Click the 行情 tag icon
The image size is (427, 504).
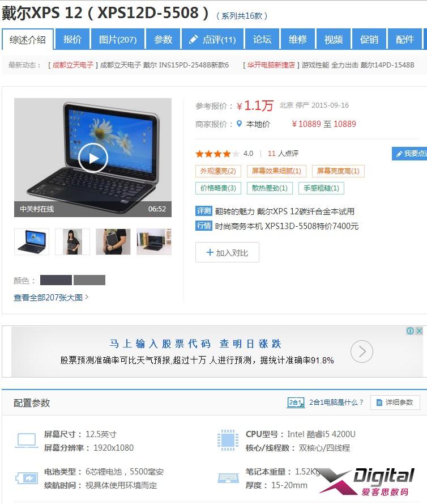click(203, 226)
